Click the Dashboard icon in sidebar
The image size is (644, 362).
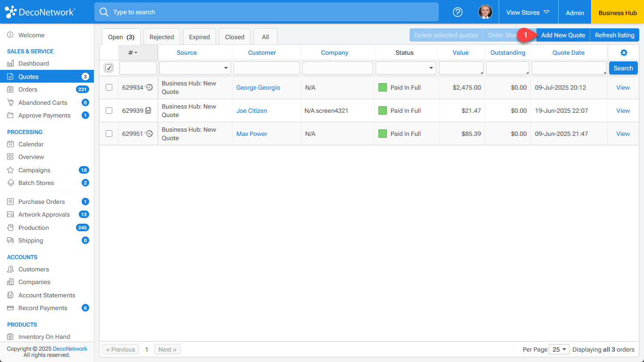(x=10, y=64)
